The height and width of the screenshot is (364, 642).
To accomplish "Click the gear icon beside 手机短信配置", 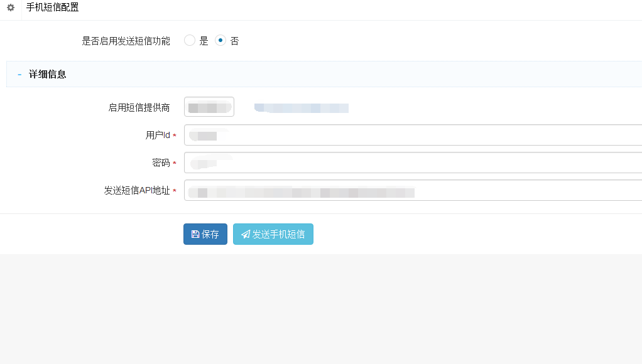I will point(10,8).
